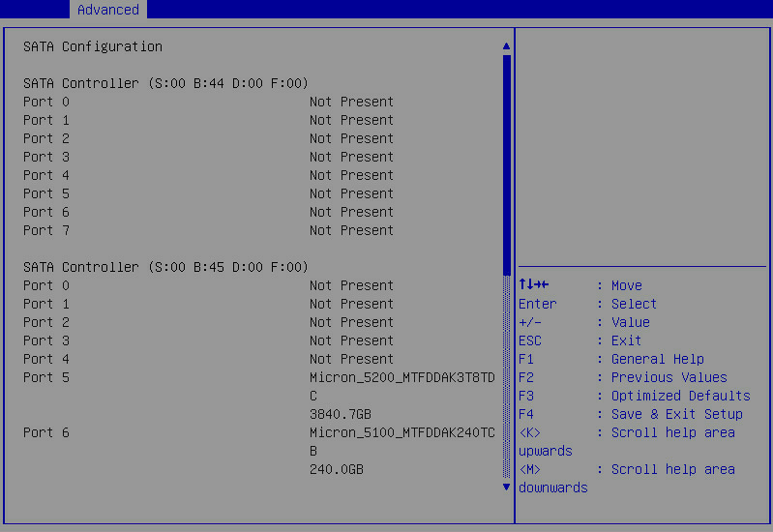Click the F2 key label
Image resolution: width=773 pixels, height=532 pixels.
click(526, 377)
